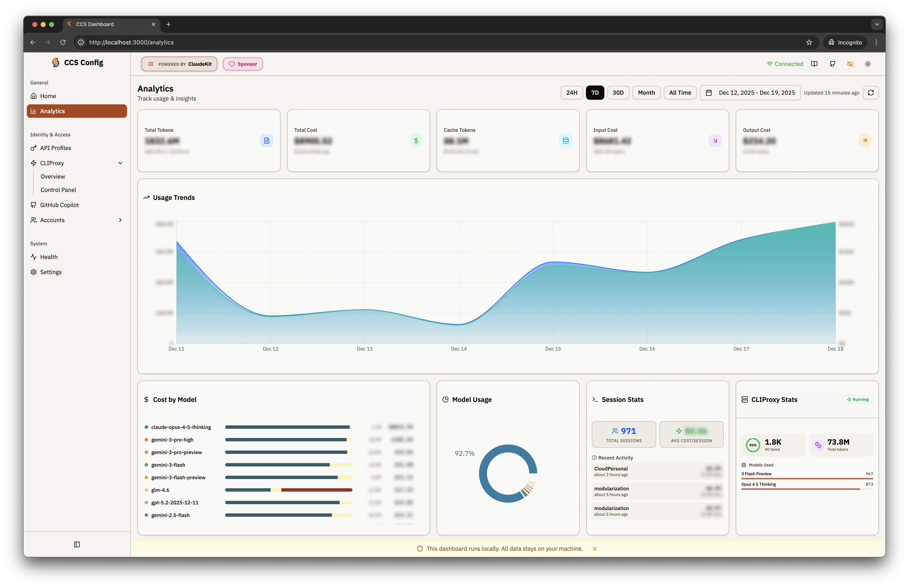Toggle privacy mode with the eye-off icon
Screen dimensions: 909x588
[x=850, y=64]
